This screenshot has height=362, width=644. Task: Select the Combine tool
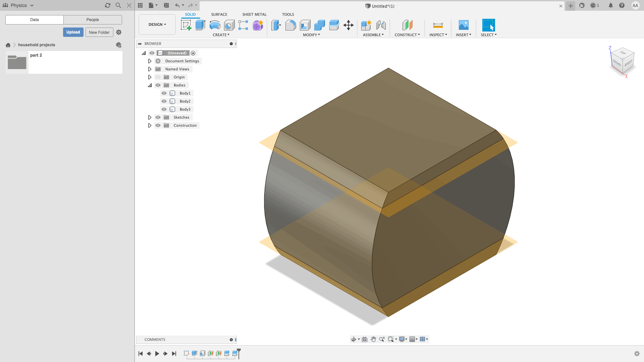(319, 25)
